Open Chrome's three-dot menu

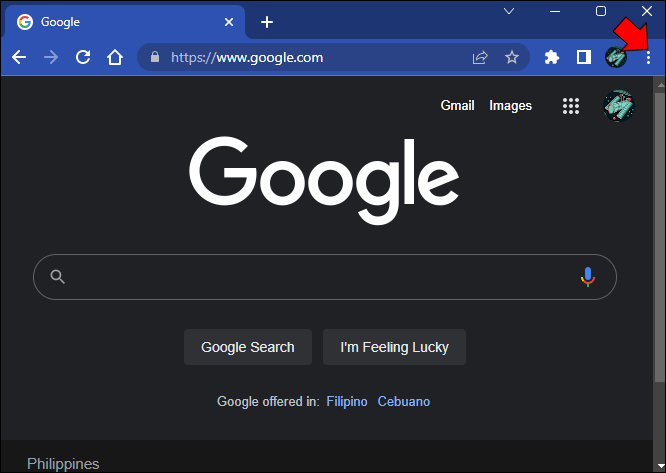(x=648, y=58)
